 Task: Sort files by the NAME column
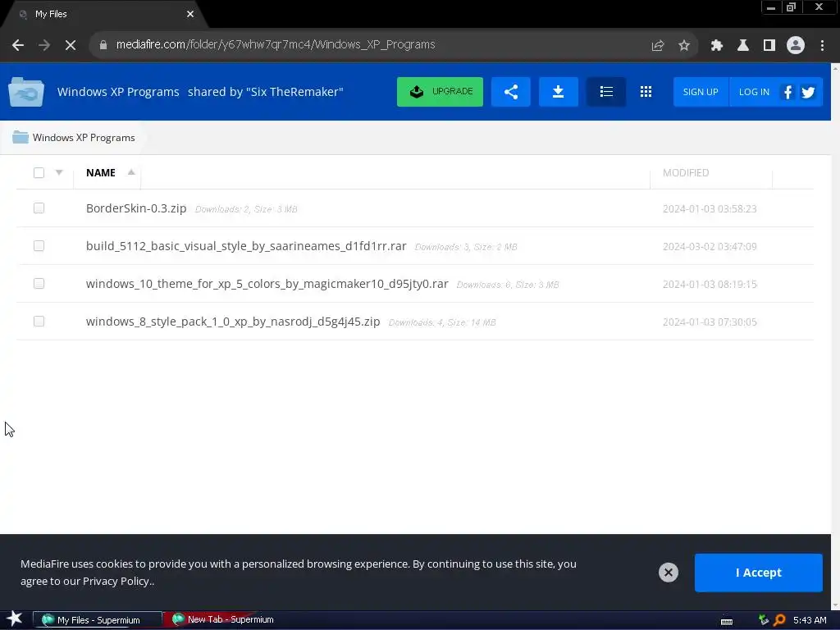click(x=101, y=172)
